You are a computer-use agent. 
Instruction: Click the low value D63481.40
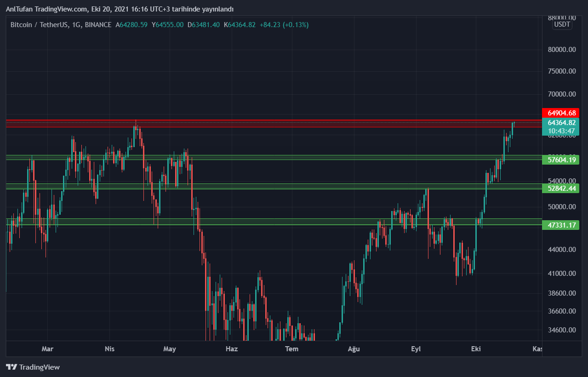(x=204, y=24)
